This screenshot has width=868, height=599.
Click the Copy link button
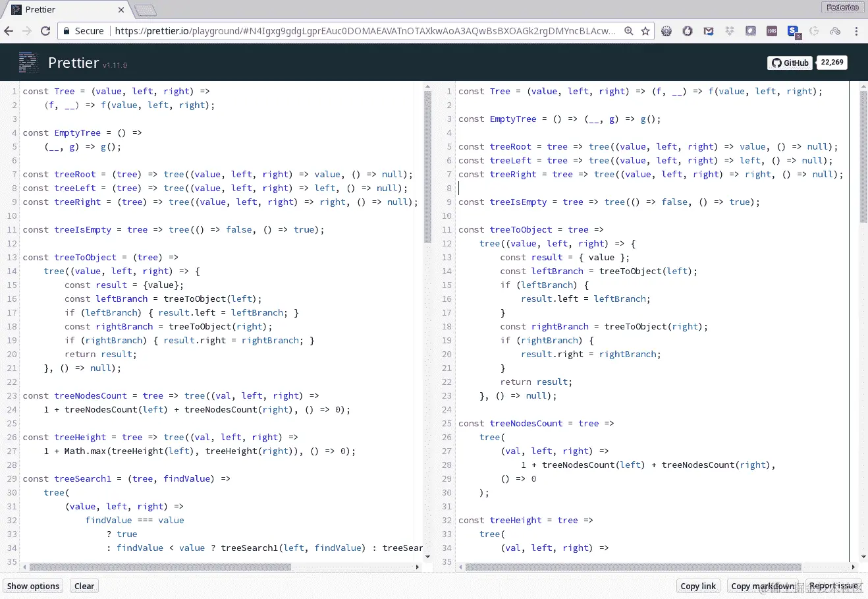[x=698, y=586]
